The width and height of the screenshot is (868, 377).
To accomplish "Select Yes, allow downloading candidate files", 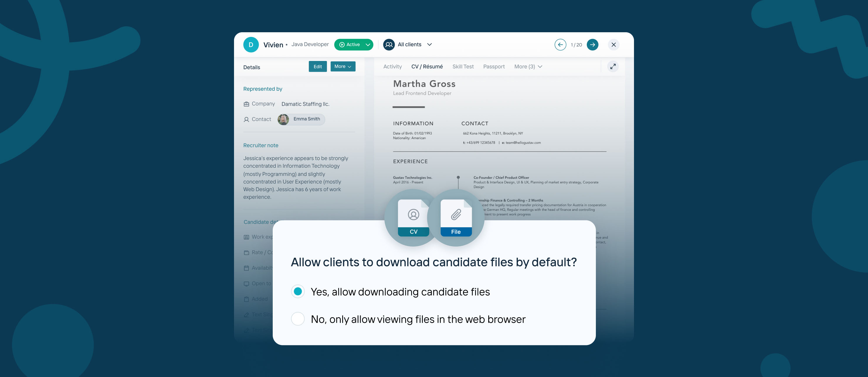I will 298,291.
